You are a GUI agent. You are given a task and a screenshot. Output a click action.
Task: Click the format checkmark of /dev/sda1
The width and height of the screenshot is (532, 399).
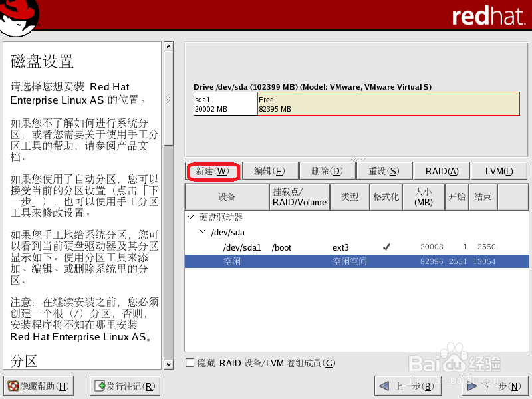coord(386,247)
